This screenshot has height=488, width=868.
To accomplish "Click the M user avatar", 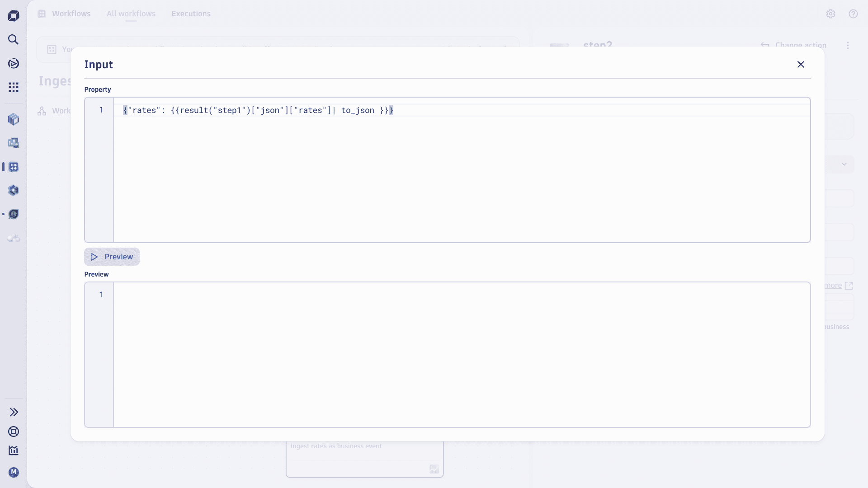I will coord(14,472).
